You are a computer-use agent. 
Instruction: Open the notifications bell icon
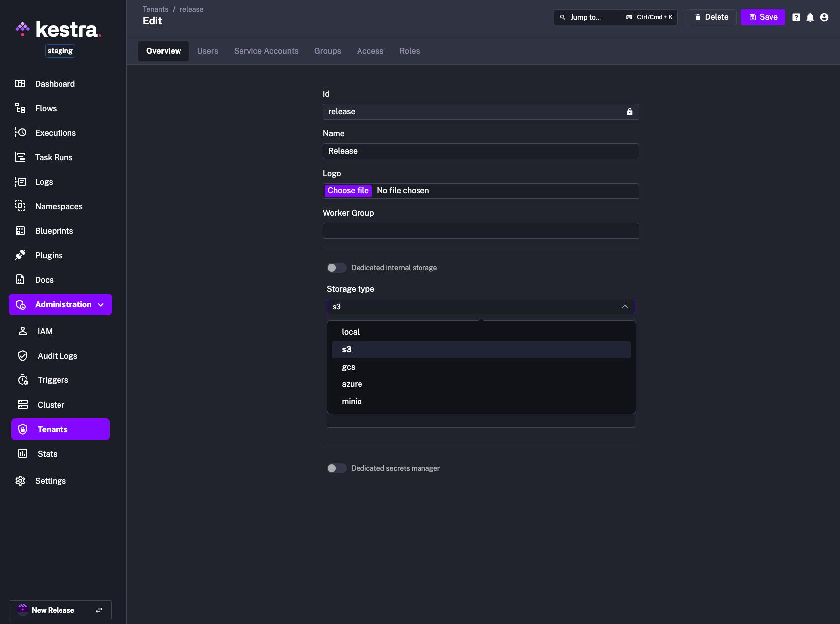pyautogui.click(x=810, y=17)
